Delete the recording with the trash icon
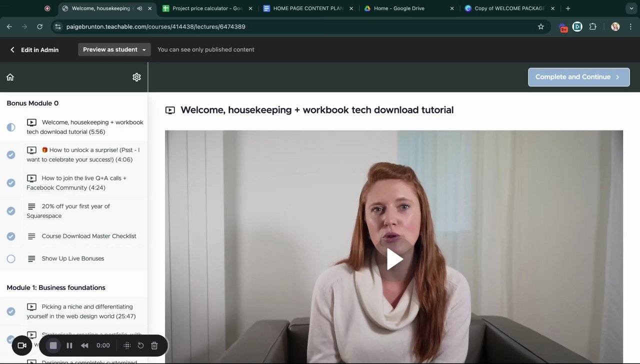Viewport: 640px width, 364px height. click(154, 345)
